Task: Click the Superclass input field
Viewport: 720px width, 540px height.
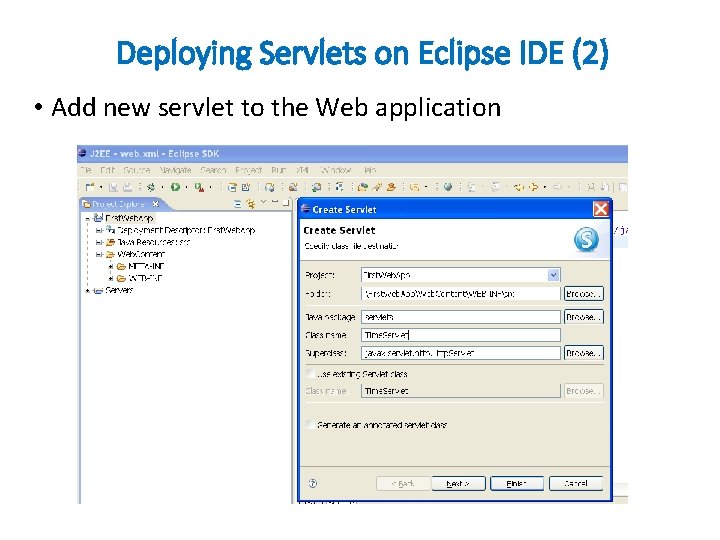Action: [461, 353]
